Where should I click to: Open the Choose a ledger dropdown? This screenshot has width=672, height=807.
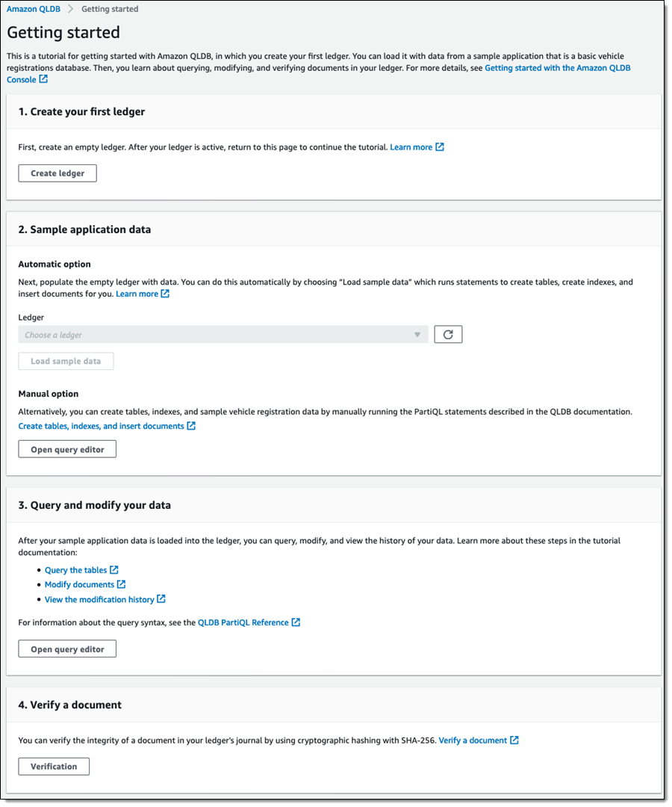click(x=223, y=335)
